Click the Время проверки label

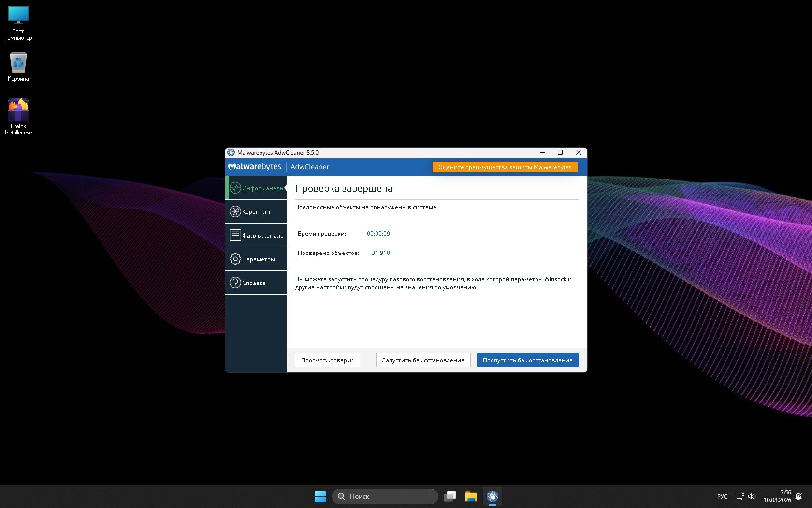322,233
